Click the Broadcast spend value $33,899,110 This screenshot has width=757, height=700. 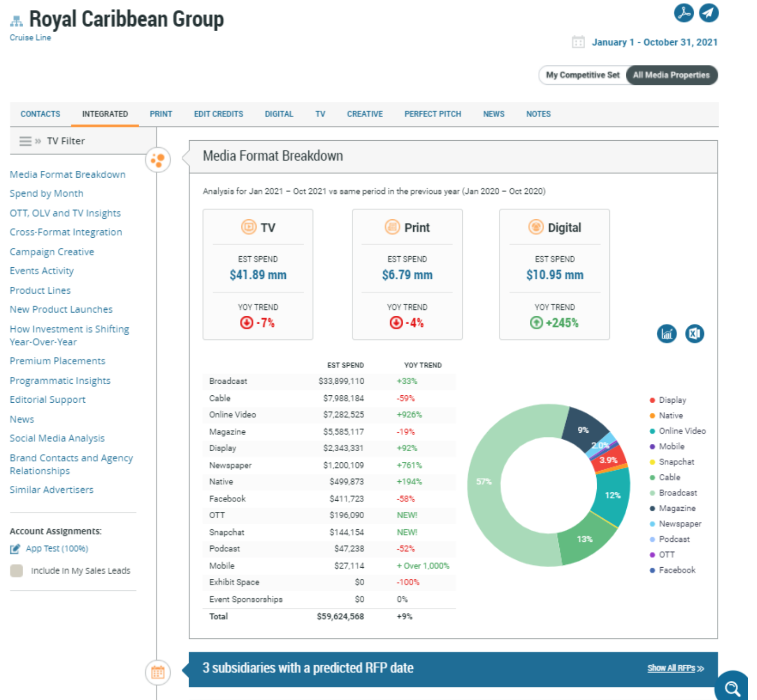click(341, 381)
